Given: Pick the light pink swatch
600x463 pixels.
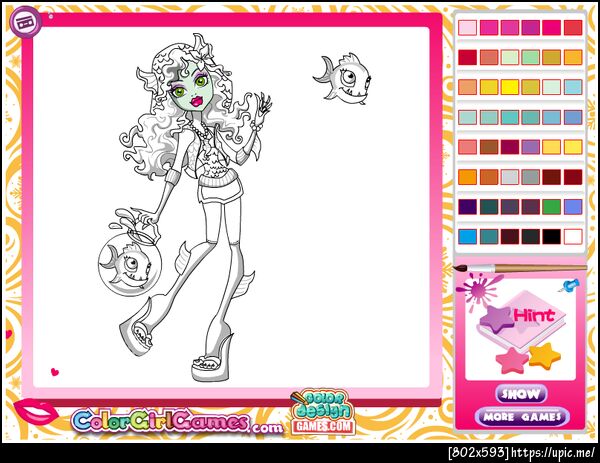Looking at the screenshot, I should 468,28.
